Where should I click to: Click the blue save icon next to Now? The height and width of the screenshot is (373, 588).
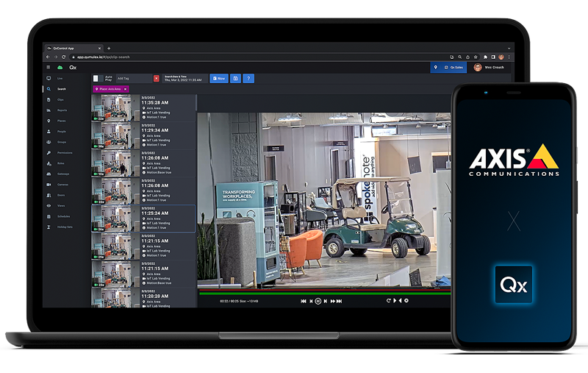pos(235,78)
